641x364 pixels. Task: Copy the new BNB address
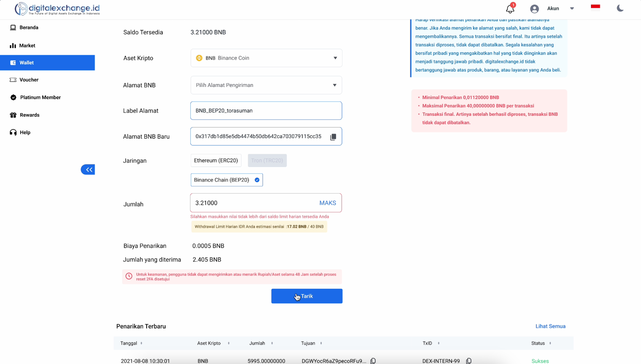333,137
